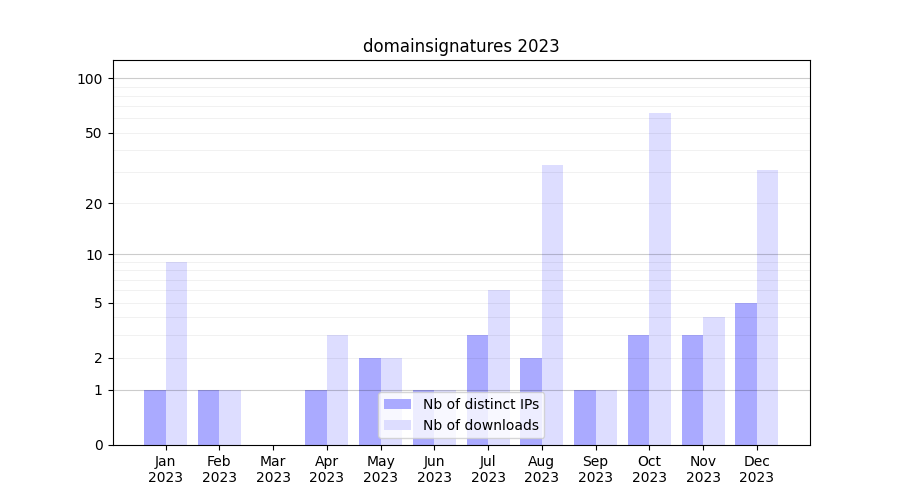
Task: Click the January downloads bar
Action: click(177, 353)
